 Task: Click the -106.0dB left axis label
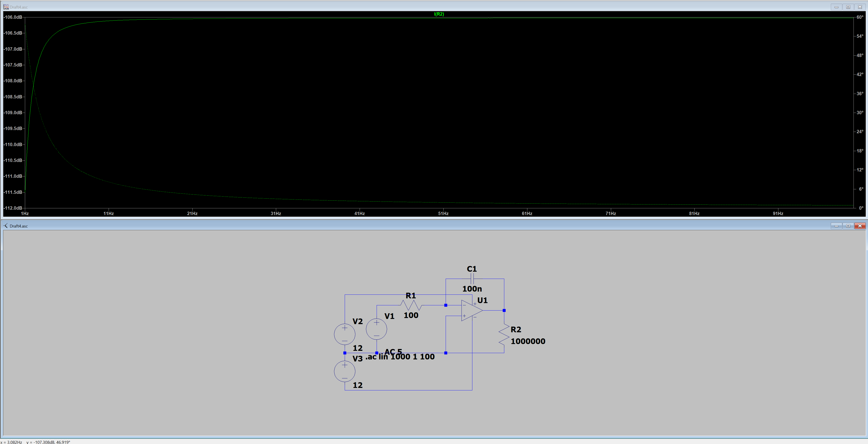coord(13,17)
